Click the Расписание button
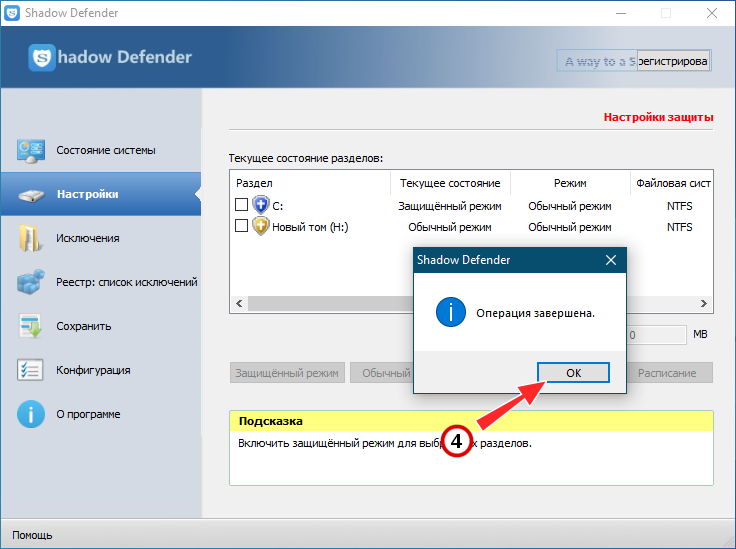This screenshot has height=549, width=736. (669, 373)
